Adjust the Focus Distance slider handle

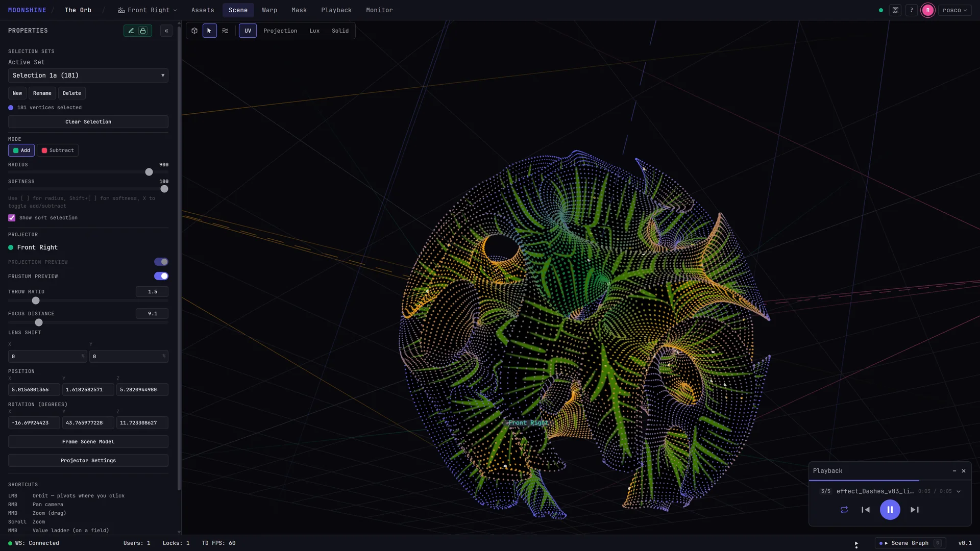[x=39, y=323]
